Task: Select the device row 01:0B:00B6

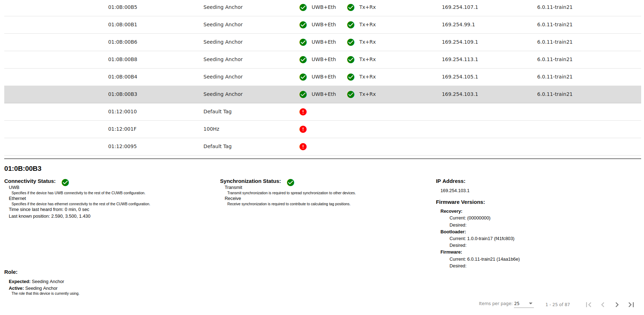Action: click(123, 42)
